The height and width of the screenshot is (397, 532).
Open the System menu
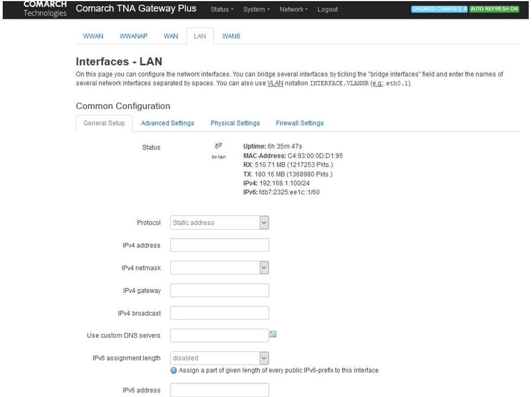[257, 9]
